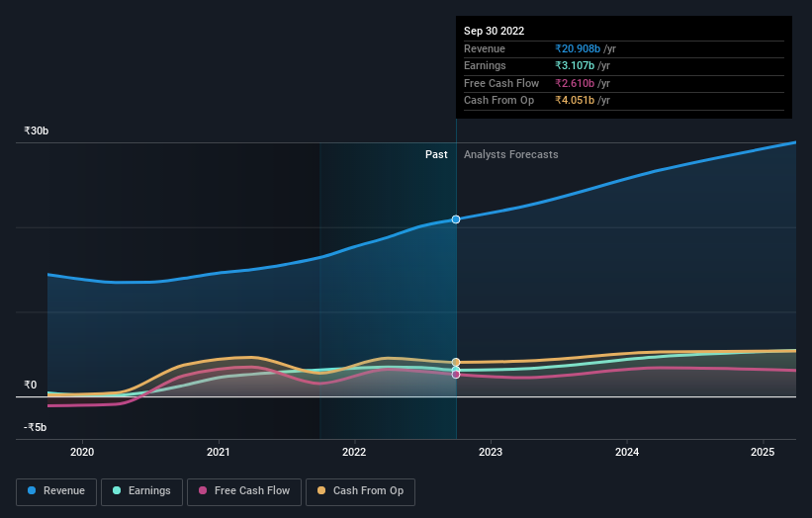Click the Cash From Op label in tooltip

click(498, 101)
